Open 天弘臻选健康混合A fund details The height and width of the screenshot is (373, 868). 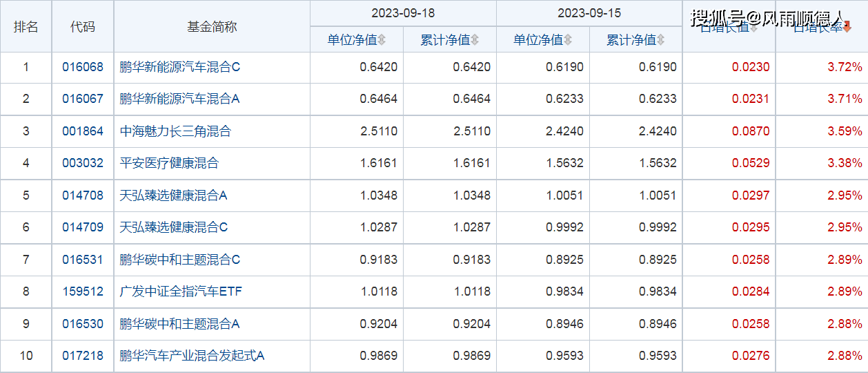pos(173,195)
